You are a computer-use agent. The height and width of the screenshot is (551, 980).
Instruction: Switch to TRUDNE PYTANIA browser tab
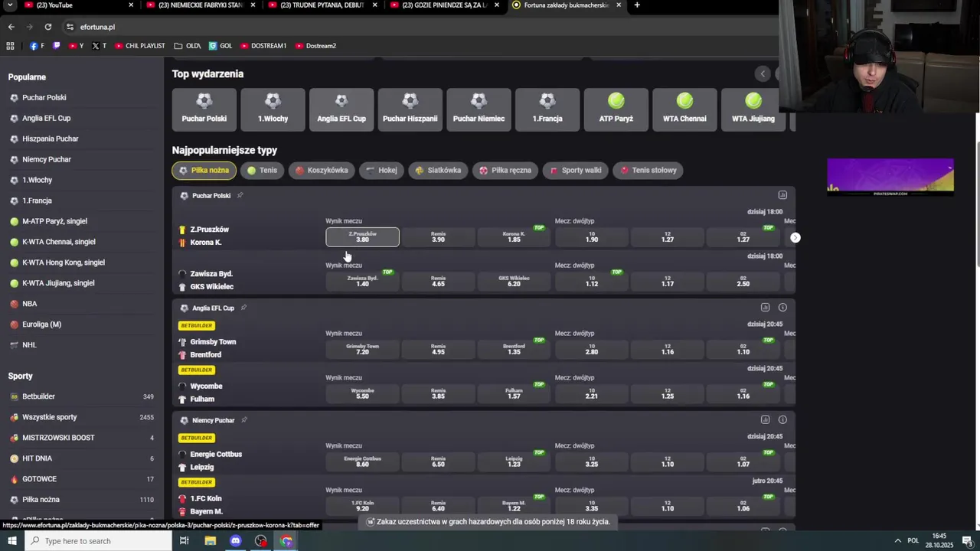coord(322,5)
